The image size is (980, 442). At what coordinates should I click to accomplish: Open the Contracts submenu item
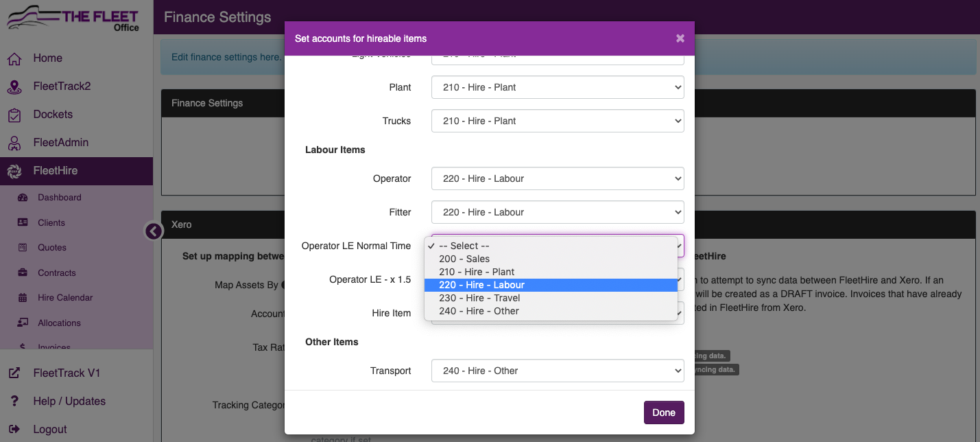[57, 272]
